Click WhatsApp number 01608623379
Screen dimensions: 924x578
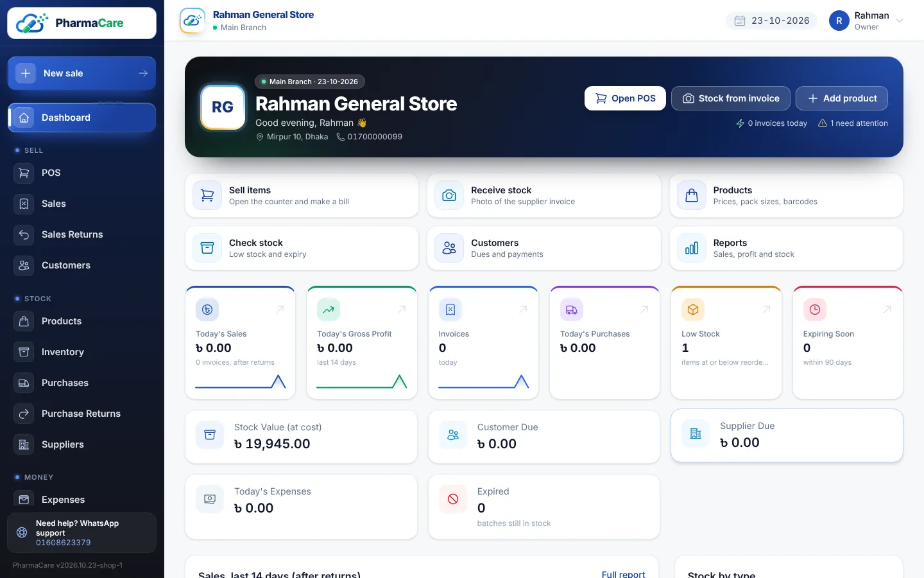click(63, 543)
